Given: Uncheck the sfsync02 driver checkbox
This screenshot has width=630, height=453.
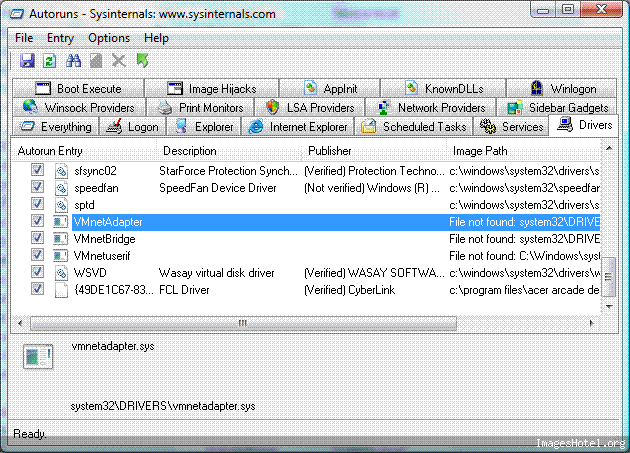Looking at the screenshot, I should click(x=38, y=171).
